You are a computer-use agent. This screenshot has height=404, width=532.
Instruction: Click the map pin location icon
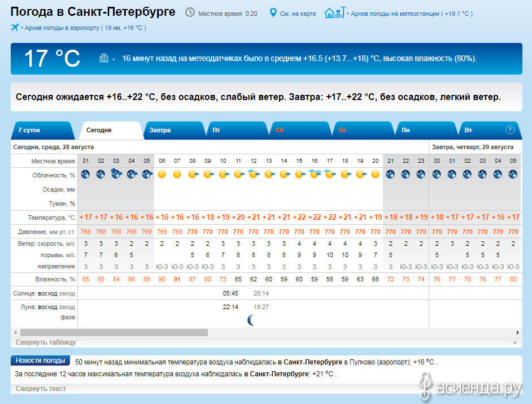pos(273,13)
